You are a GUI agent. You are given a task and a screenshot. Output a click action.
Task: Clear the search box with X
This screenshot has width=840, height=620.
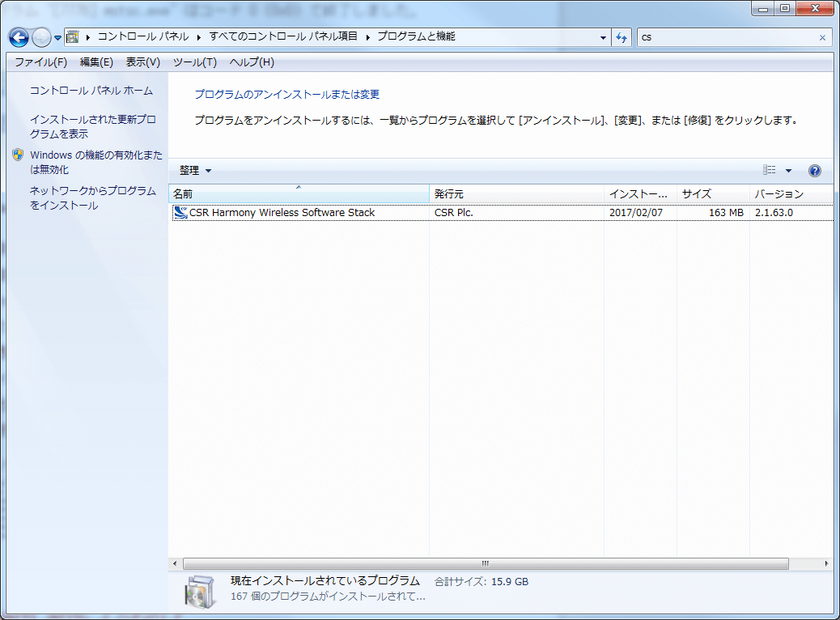tap(822, 37)
